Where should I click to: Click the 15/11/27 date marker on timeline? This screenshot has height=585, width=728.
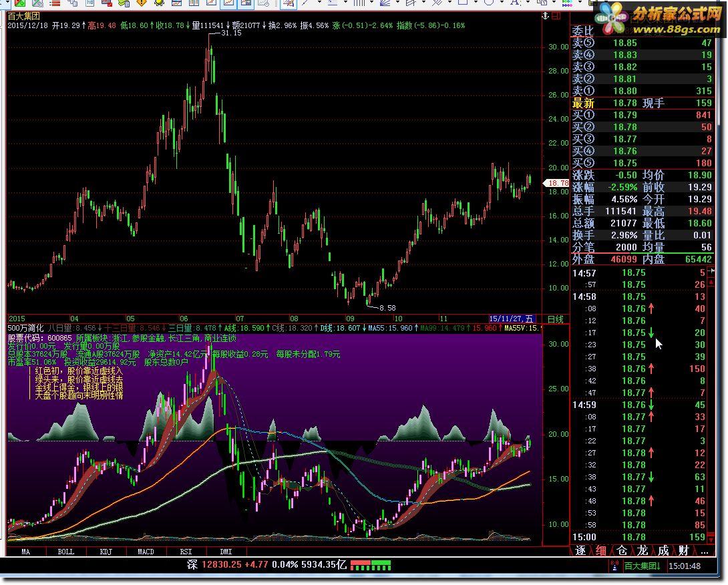coord(512,319)
